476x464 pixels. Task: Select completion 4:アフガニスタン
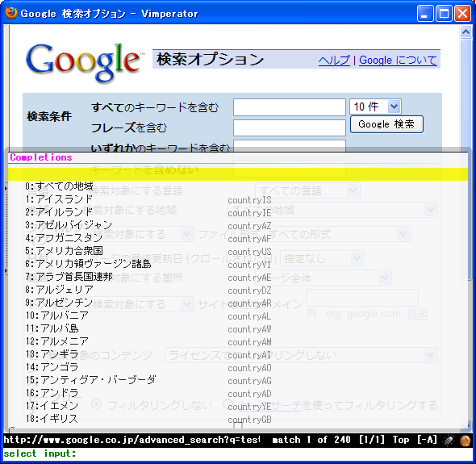point(64,238)
